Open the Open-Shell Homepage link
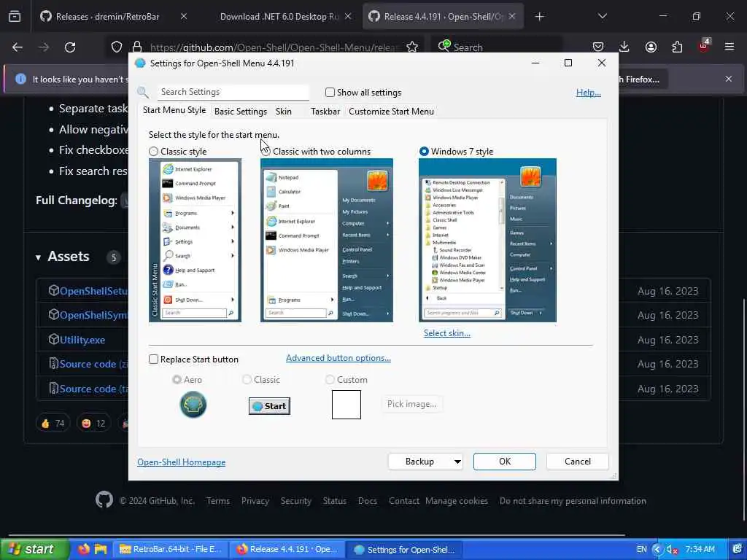Viewport: 747px width, 560px height. pyautogui.click(x=182, y=462)
